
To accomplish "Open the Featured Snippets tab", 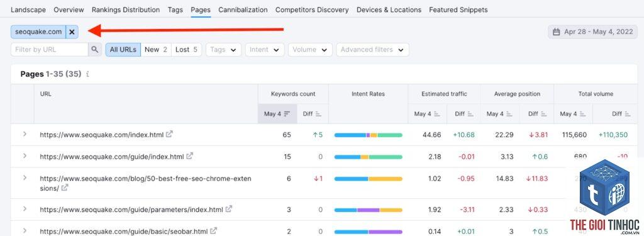I will tap(458, 9).
